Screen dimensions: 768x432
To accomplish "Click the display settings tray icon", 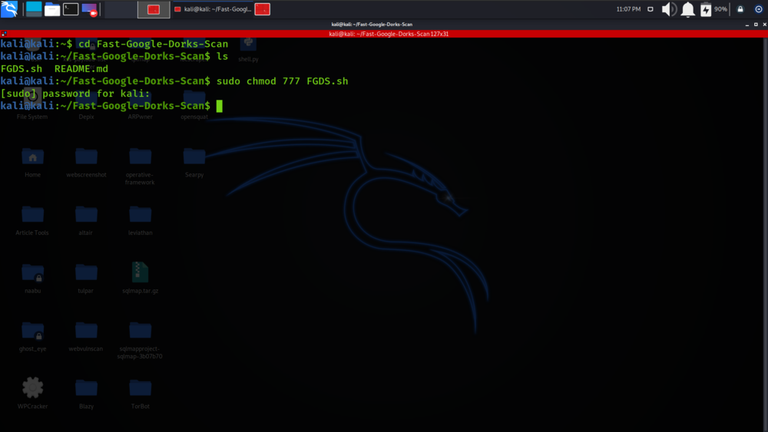I will [650, 9].
